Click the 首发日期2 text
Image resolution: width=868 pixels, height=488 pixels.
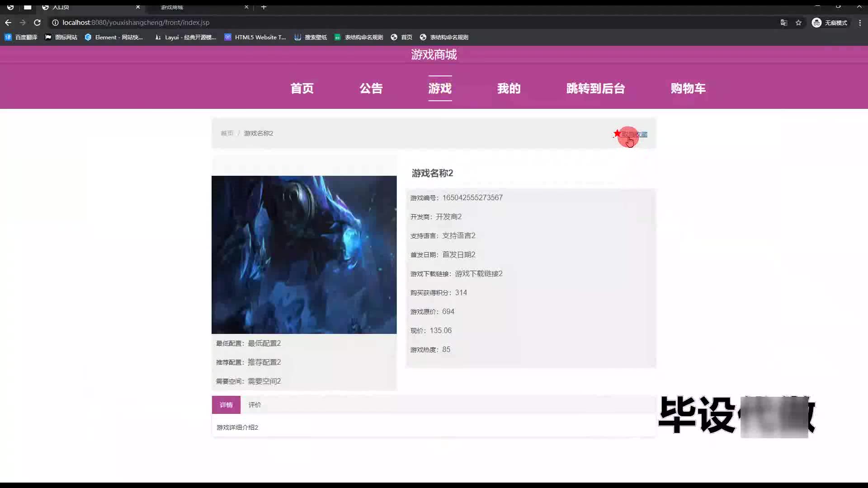pyautogui.click(x=459, y=254)
